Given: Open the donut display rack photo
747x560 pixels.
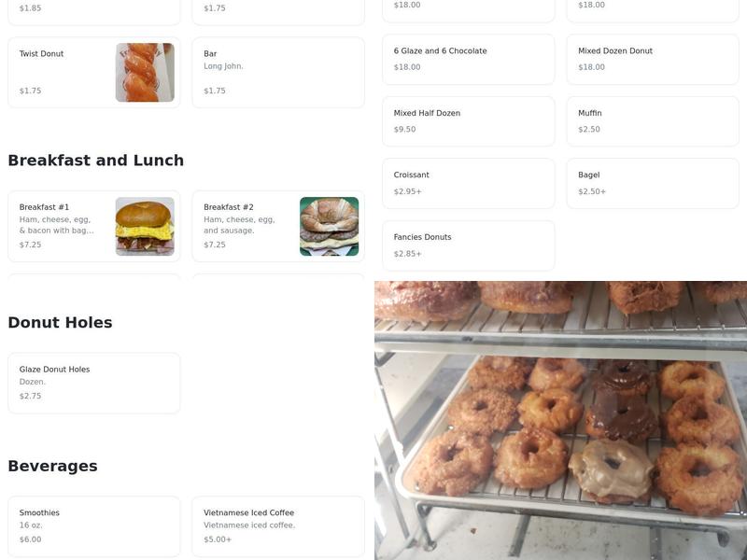Looking at the screenshot, I should pos(561,421).
